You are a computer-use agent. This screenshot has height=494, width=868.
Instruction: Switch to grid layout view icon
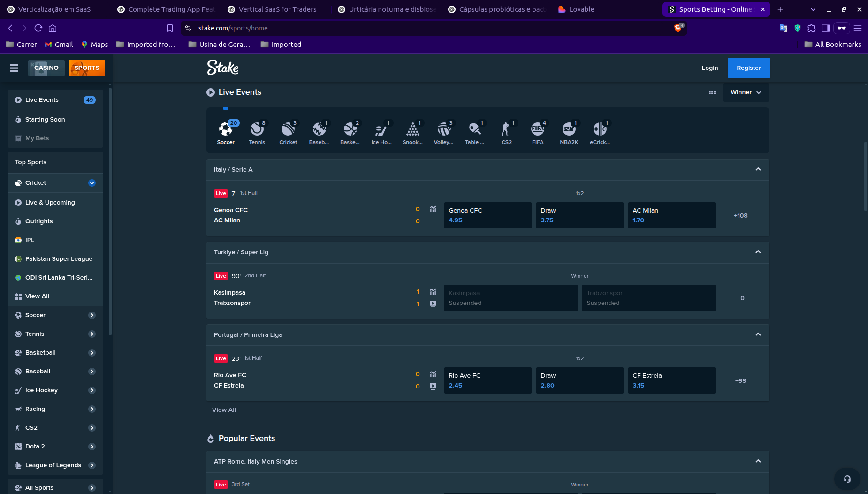click(712, 92)
